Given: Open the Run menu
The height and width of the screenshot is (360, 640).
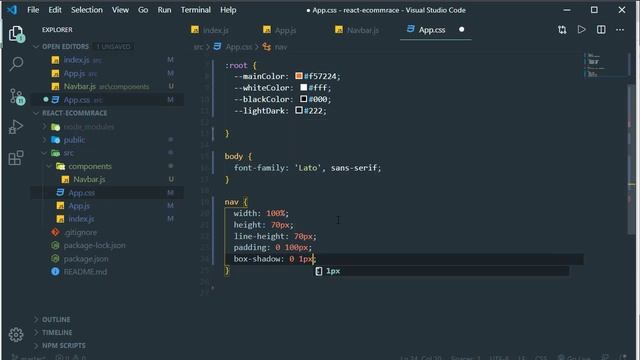Looking at the screenshot, I should (164, 10).
